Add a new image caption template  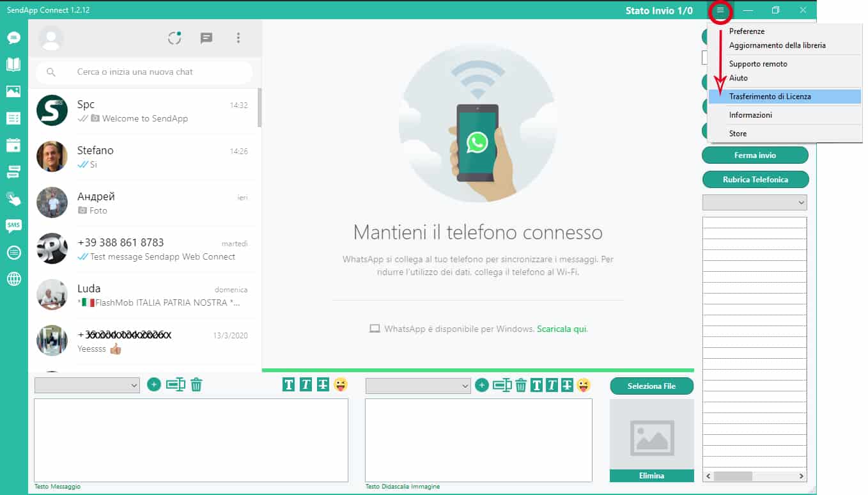click(482, 385)
